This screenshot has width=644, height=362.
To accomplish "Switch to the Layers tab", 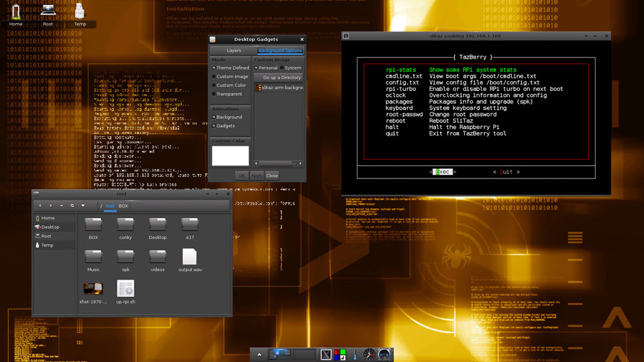I will (x=234, y=50).
